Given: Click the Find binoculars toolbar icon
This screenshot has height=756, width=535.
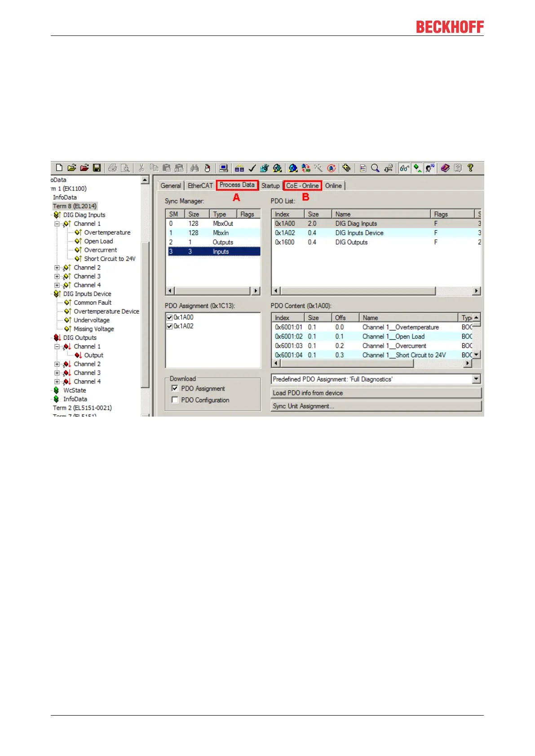Looking at the screenshot, I should pyautogui.click(x=195, y=168).
